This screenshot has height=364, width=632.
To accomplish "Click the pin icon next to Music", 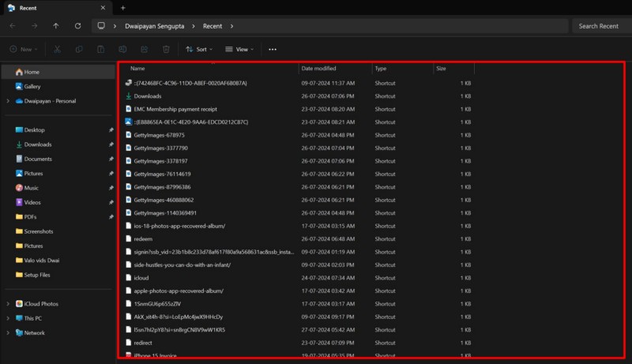I will click(111, 188).
